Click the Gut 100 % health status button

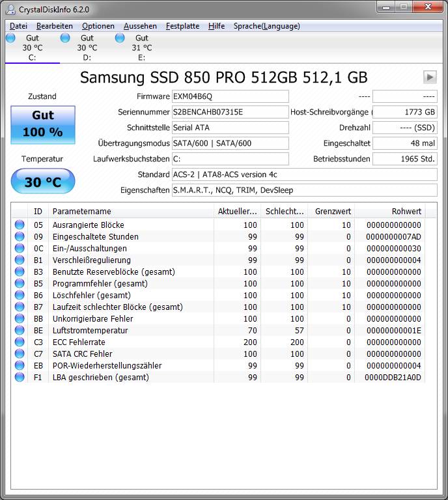click(43, 125)
